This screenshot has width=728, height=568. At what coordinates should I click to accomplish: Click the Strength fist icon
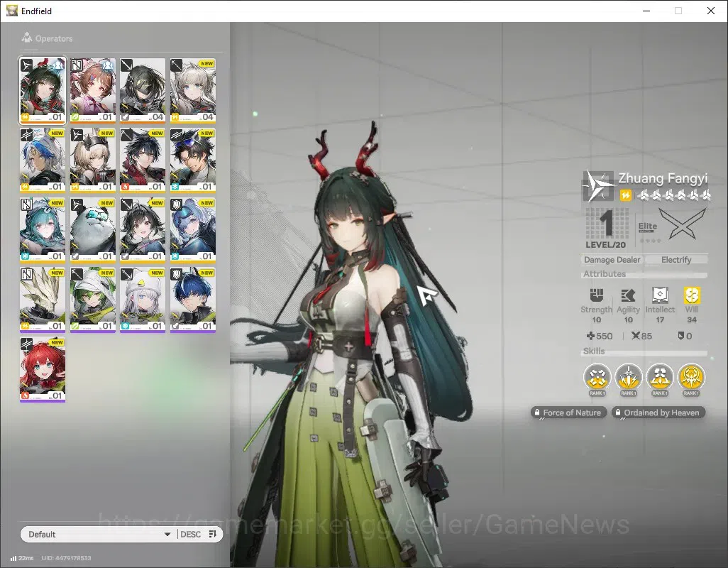pyautogui.click(x=597, y=295)
